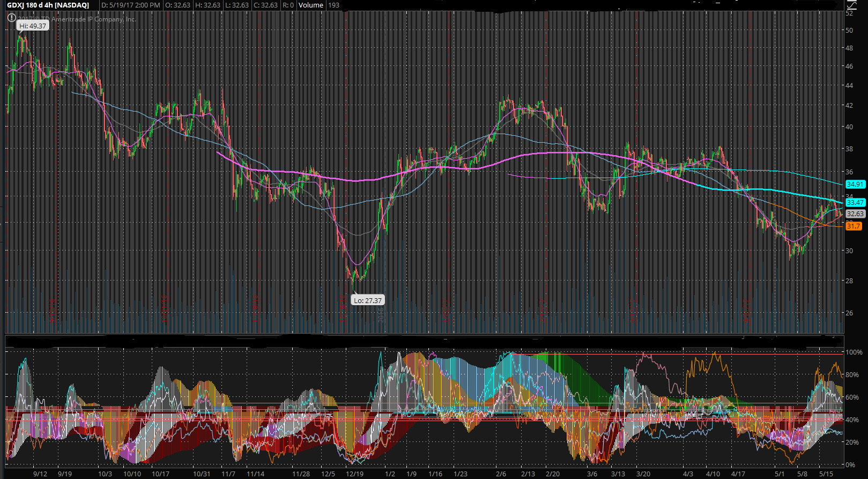Click the 4/10 date on the time axis
This screenshot has width=868, height=479.
pyautogui.click(x=713, y=474)
